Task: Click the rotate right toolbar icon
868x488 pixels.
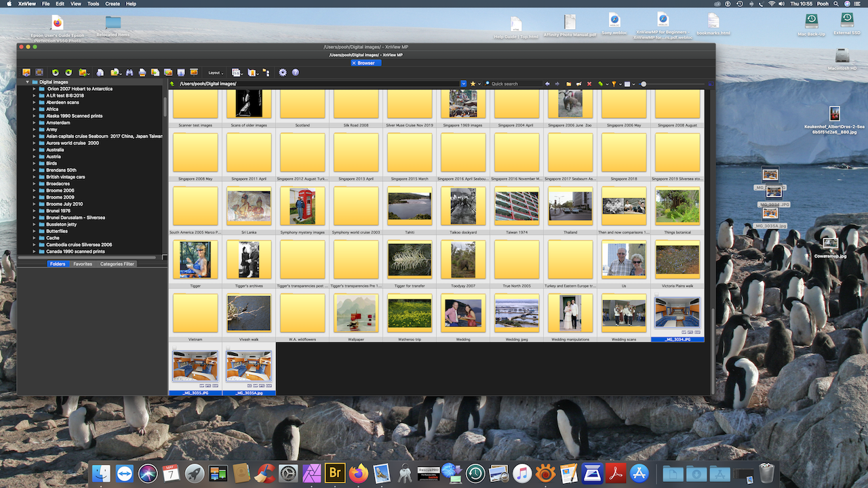Action: pyautogui.click(x=68, y=73)
